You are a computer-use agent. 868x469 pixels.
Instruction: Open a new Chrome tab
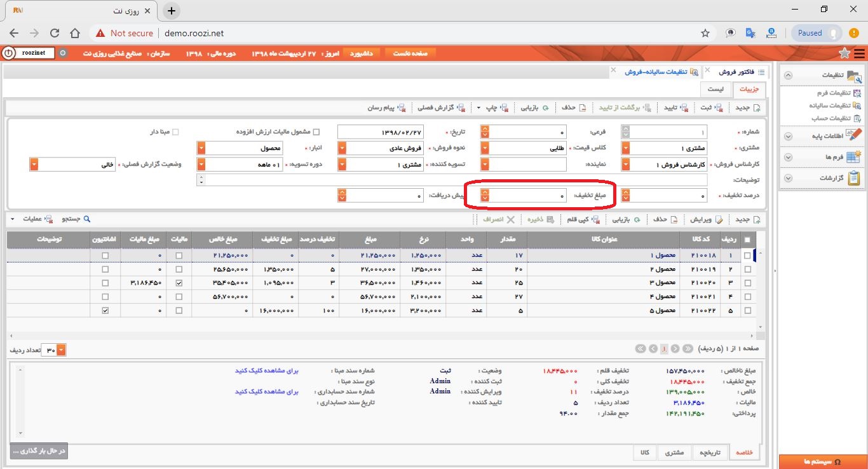point(172,11)
